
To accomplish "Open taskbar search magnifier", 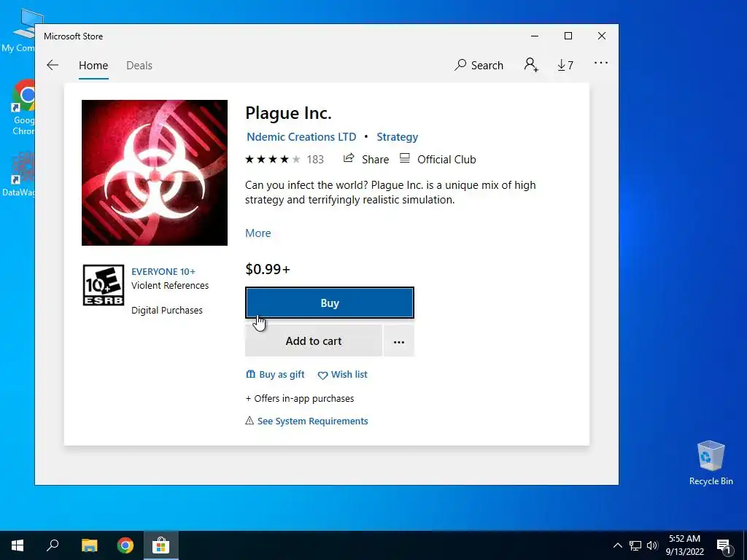I will pyautogui.click(x=53, y=545).
